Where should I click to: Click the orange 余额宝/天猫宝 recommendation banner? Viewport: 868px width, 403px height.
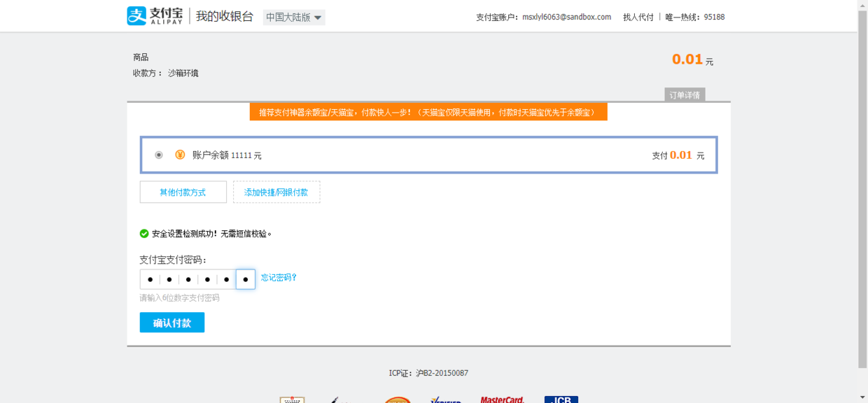tap(428, 112)
